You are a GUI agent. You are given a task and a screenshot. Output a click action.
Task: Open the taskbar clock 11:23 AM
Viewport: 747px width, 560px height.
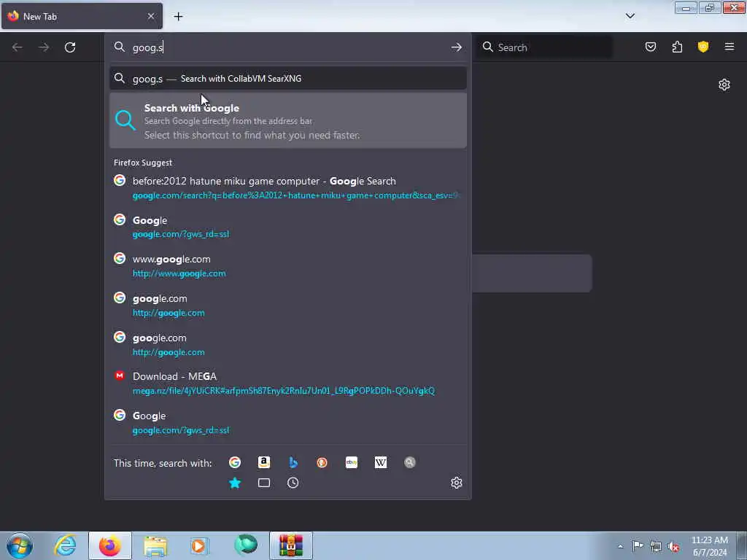coord(710,546)
